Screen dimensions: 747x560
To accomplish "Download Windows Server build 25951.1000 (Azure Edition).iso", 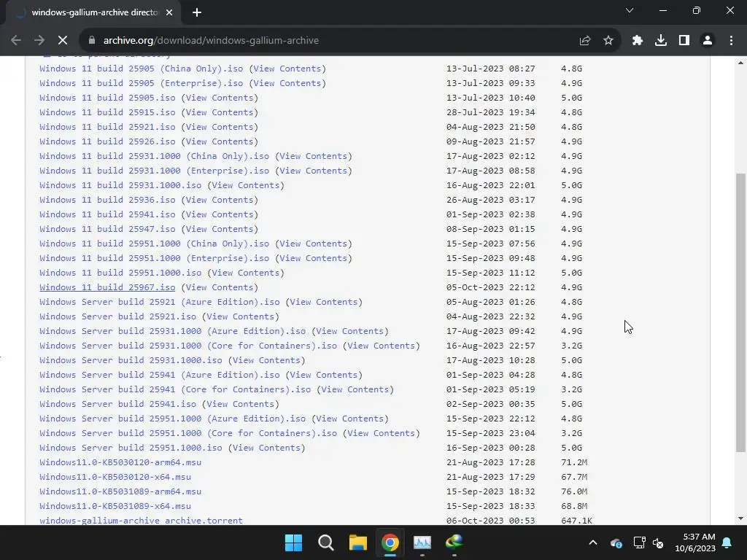I will click(172, 419).
